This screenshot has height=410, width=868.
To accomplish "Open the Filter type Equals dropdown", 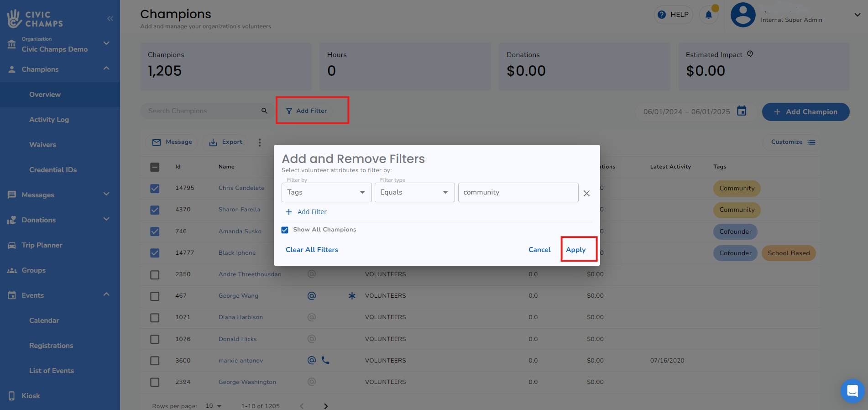I will point(414,192).
